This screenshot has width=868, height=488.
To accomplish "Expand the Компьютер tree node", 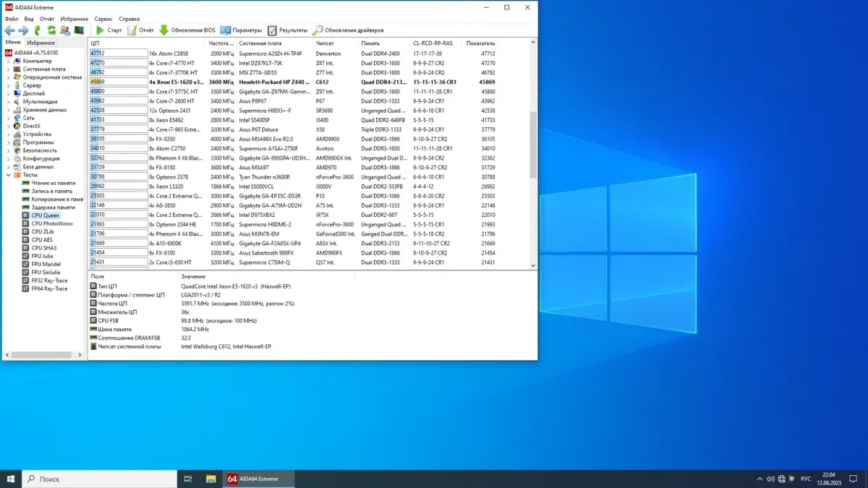I will pos(9,61).
